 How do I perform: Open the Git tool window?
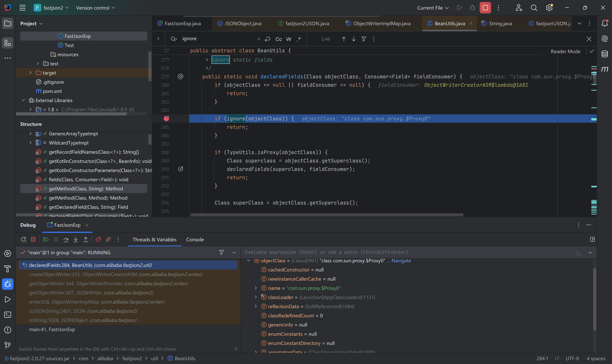(8, 345)
